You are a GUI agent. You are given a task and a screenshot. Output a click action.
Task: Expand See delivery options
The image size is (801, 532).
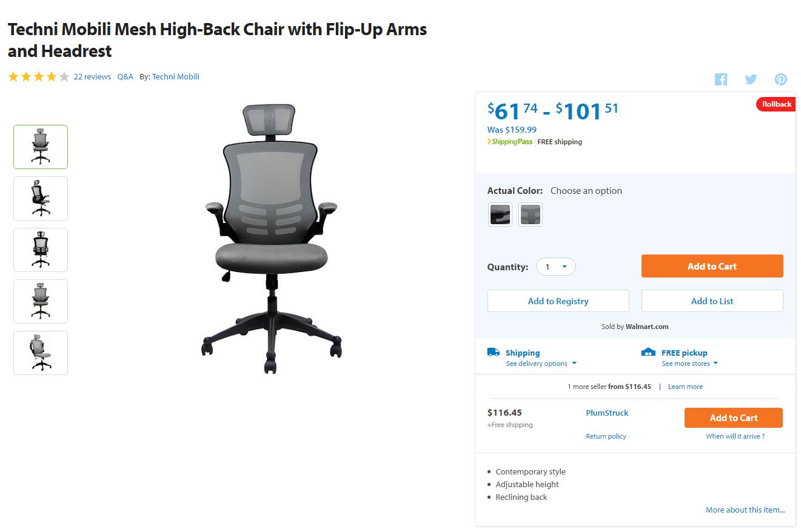click(541, 364)
